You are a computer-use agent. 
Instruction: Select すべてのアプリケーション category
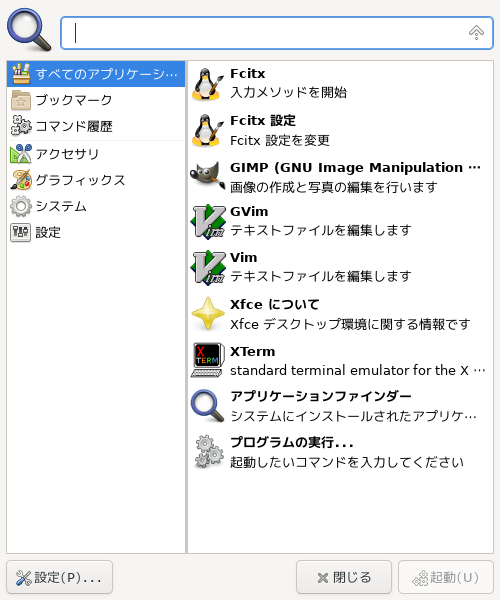tap(96, 74)
